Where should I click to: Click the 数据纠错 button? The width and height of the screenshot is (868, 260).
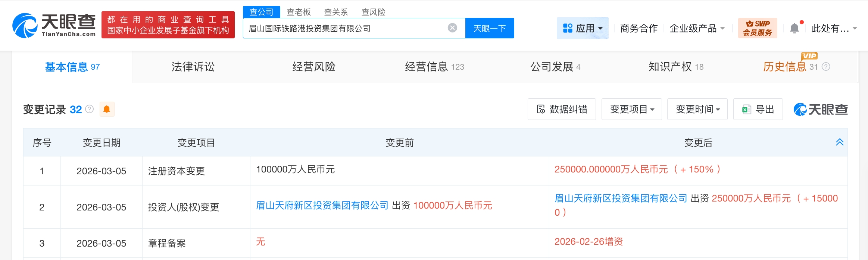click(x=562, y=109)
